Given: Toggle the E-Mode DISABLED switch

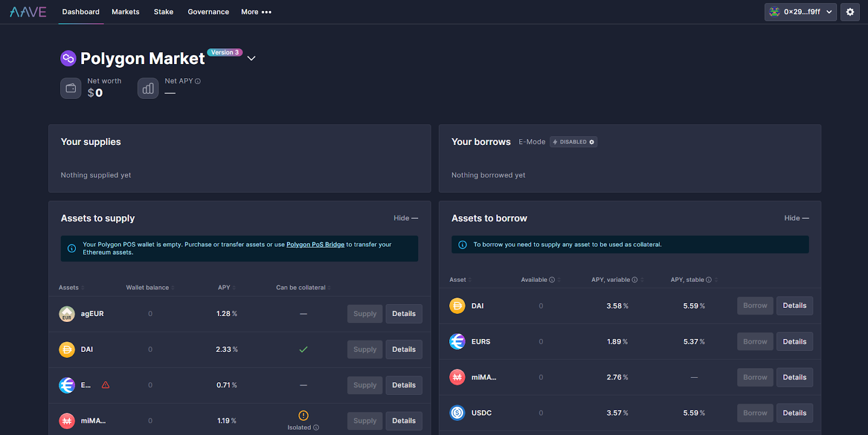Looking at the screenshot, I should click(573, 142).
